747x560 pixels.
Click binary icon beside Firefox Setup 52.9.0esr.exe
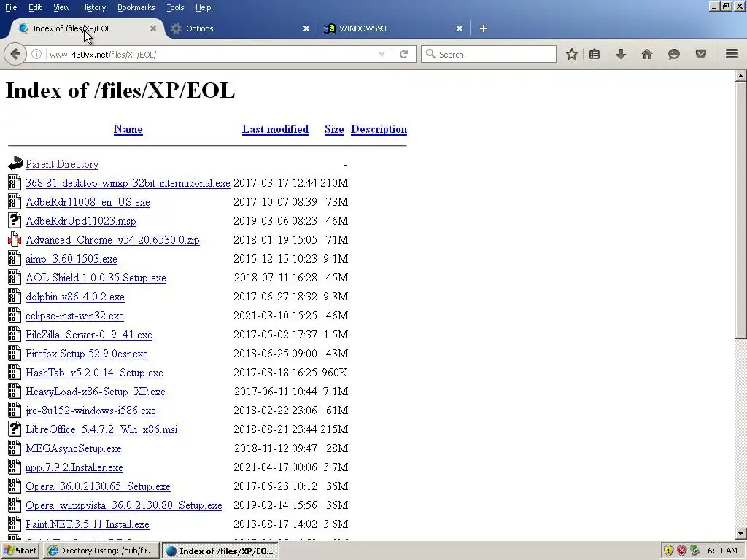[15, 354]
